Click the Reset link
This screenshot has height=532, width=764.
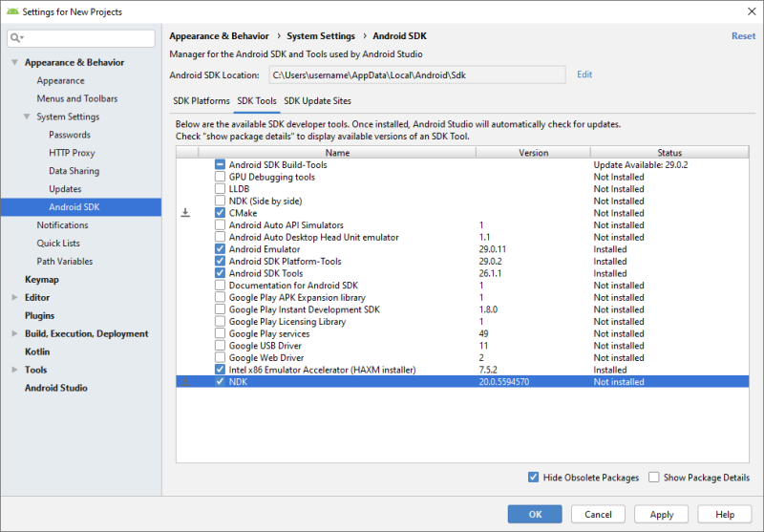[743, 36]
